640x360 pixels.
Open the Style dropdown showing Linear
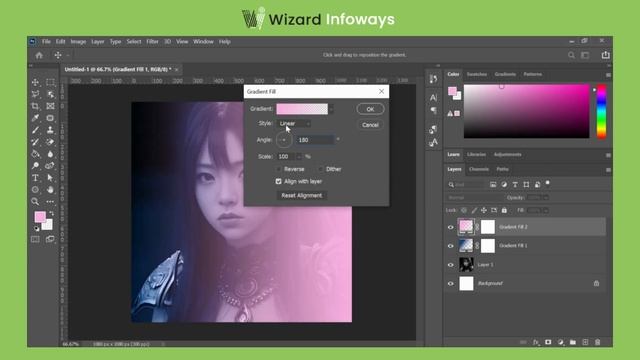coord(294,123)
